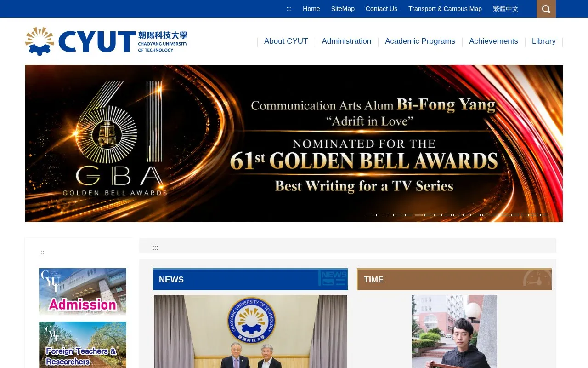The height and width of the screenshot is (368, 588).
Task: Go to the Home link
Action: point(311,9)
